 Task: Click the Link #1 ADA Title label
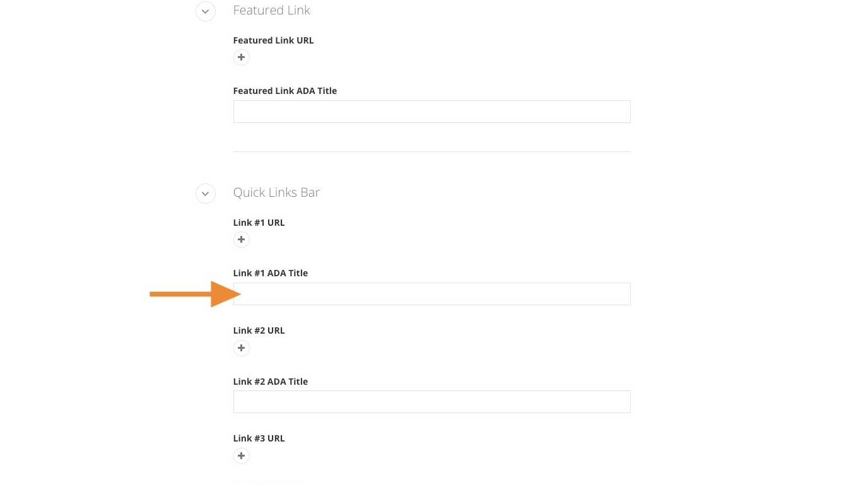click(270, 273)
